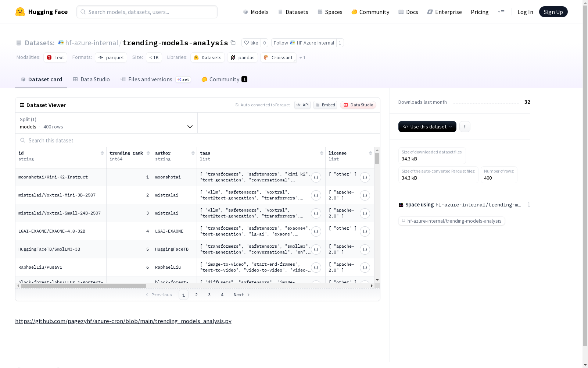Expand tags cell for RaphaelLiu/PusaV1
This screenshot has width=588, height=368.
(x=316, y=268)
